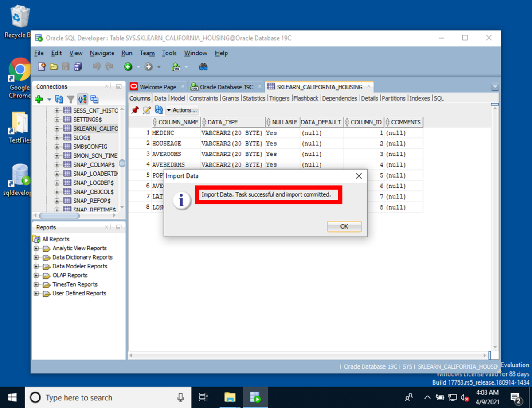Expand the SMB$CONFIG table node
Screen dimensions: 532x408
pos(57,147)
